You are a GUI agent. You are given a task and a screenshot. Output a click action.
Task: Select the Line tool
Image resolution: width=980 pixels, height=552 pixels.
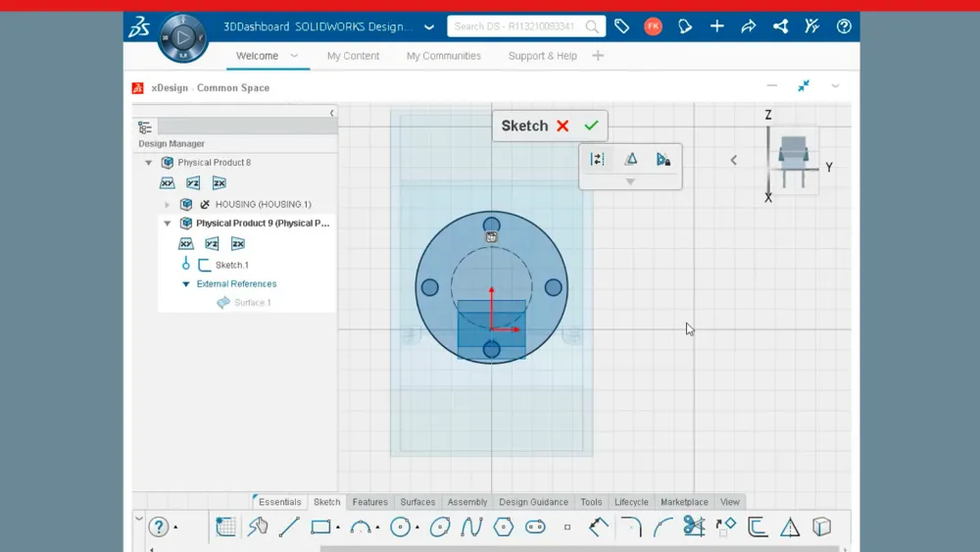tap(289, 527)
